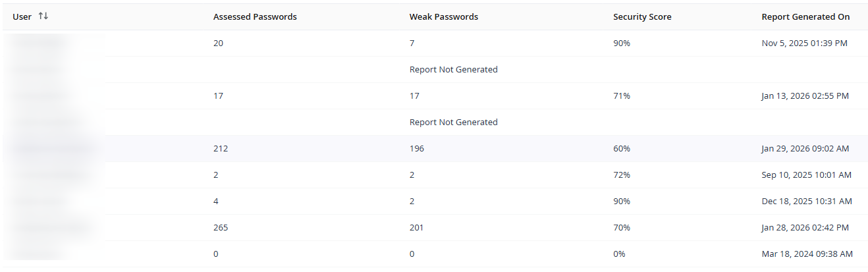Screen dimensions: 868x272
Task: Click the 71% security score cell
Action: coord(622,95)
